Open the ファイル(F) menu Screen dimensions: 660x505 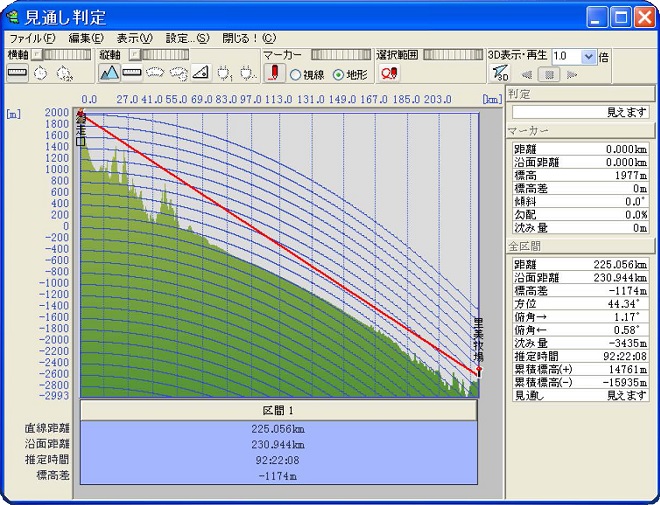[x=32, y=38]
